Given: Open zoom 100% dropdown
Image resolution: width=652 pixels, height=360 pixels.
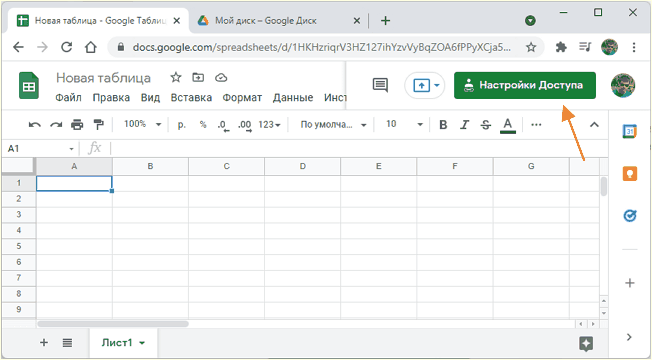Looking at the screenshot, I should coord(143,124).
